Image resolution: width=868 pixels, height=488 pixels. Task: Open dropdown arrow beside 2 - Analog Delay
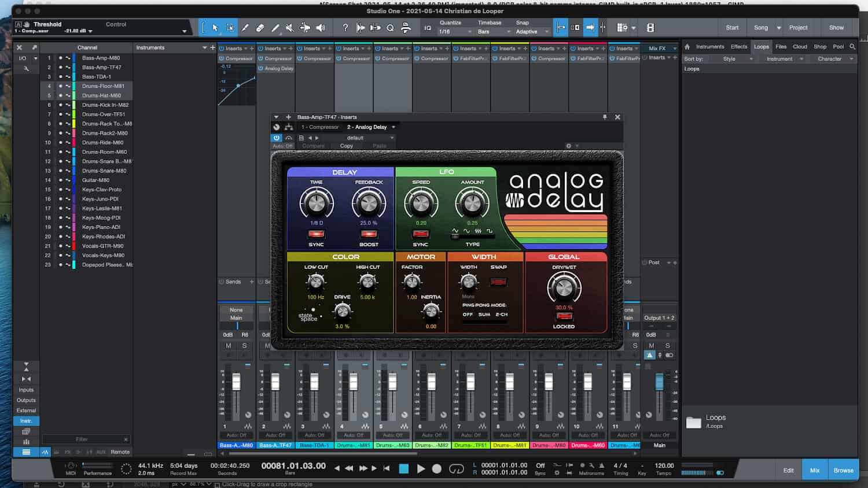393,127
